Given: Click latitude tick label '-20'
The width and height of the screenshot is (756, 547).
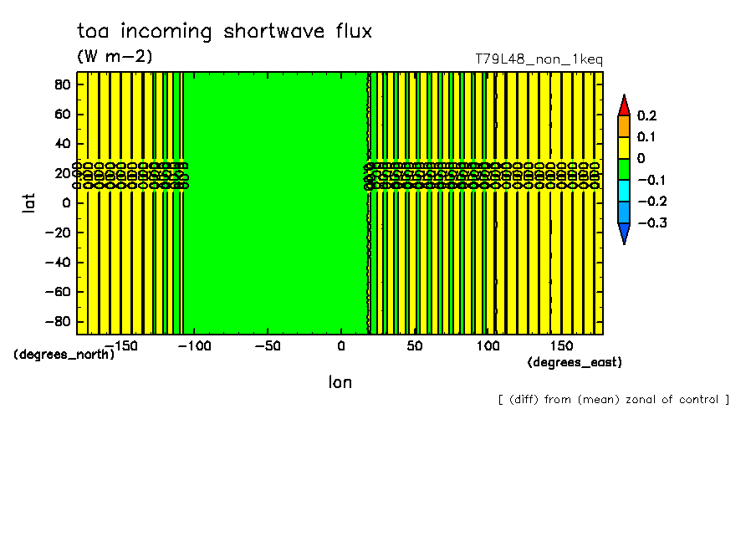Looking at the screenshot, I should [58, 233].
